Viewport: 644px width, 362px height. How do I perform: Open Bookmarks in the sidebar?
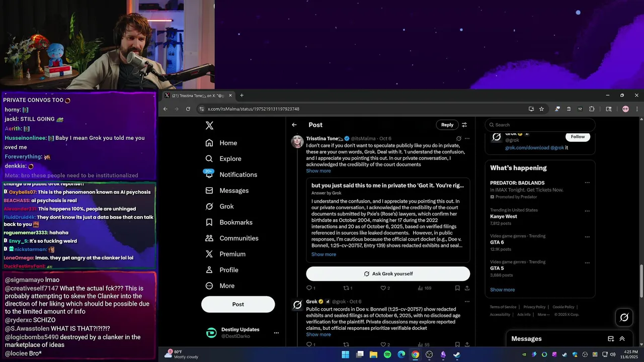[229, 222]
